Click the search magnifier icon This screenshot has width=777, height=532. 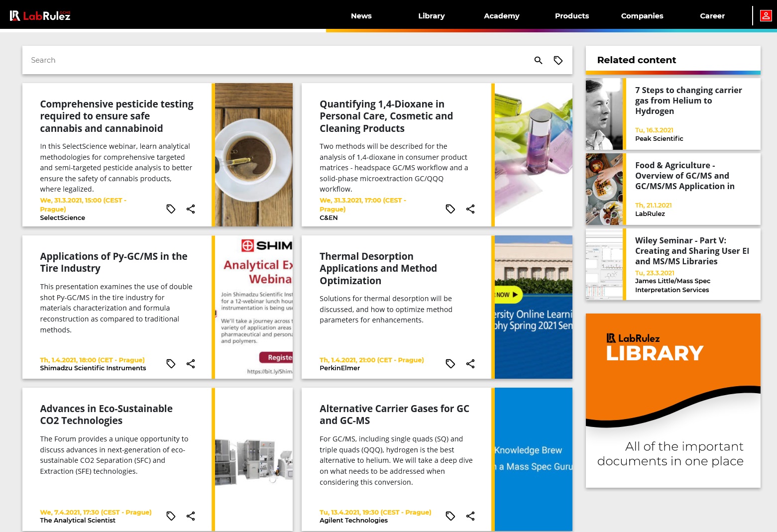point(538,60)
